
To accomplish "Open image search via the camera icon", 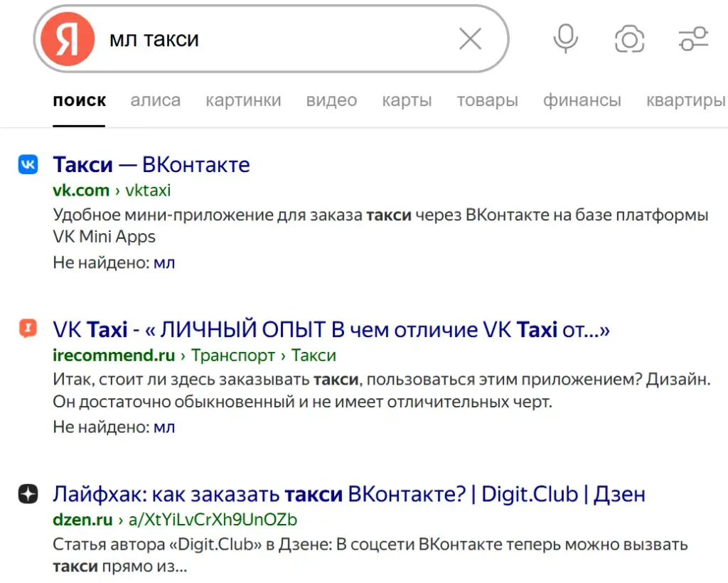I will click(x=630, y=39).
